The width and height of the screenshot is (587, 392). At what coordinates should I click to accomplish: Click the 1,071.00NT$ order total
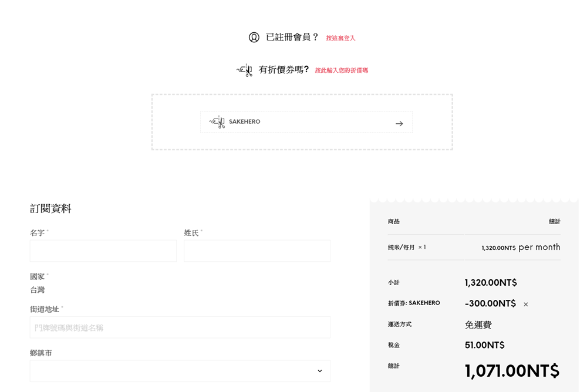tap(512, 371)
